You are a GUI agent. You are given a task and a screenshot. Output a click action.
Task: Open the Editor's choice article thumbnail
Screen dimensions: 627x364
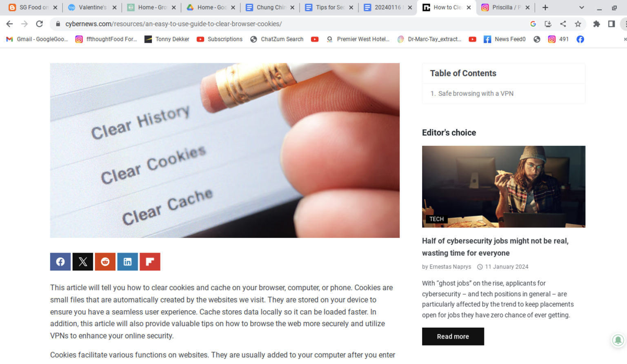click(x=503, y=186)
